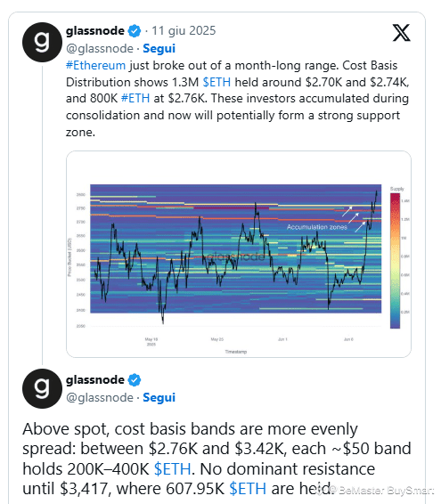
Task: Click glassnode display name in reply
Action: (x=95, y=380)
